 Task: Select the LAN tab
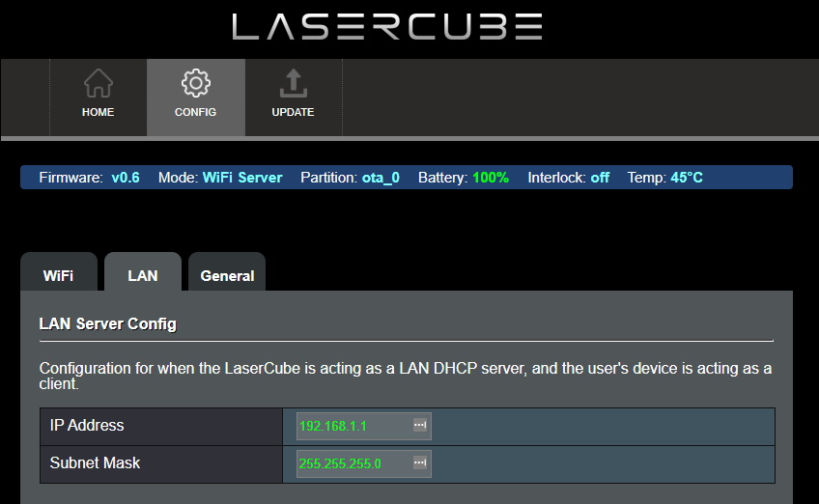coord(142,275)
